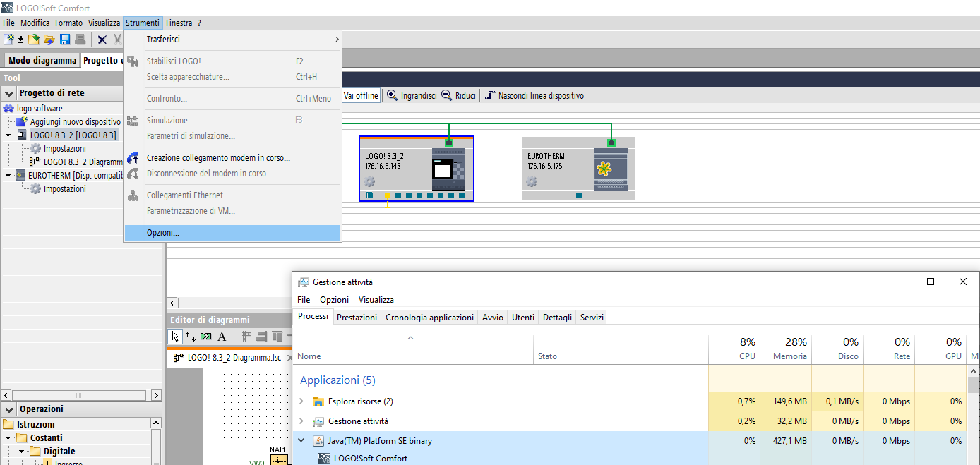Select the Connect (wire) tool in diagram editor
The height and width of the screenshot is (465, 980).
pos(191,337)
